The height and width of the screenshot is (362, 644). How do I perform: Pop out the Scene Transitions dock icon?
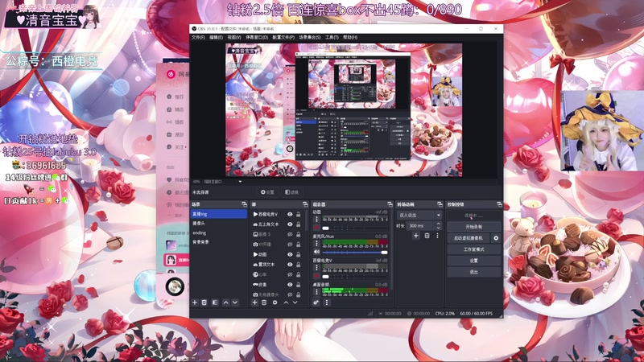click(x=440, y=204)
